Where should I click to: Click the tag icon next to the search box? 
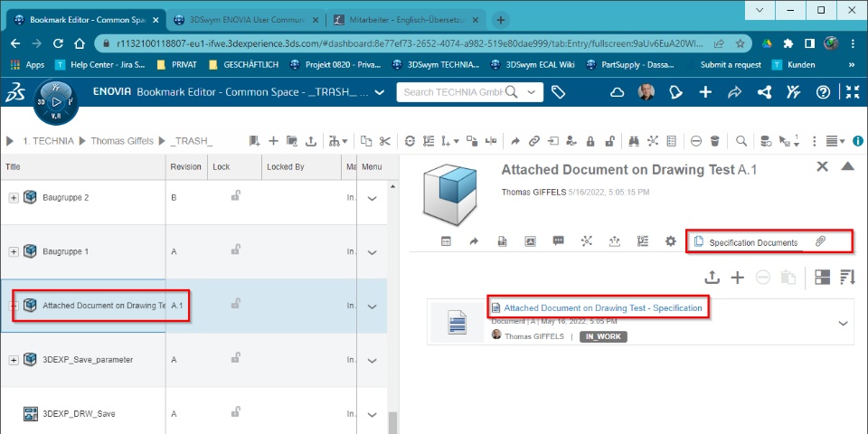click(x=558, y=92)
